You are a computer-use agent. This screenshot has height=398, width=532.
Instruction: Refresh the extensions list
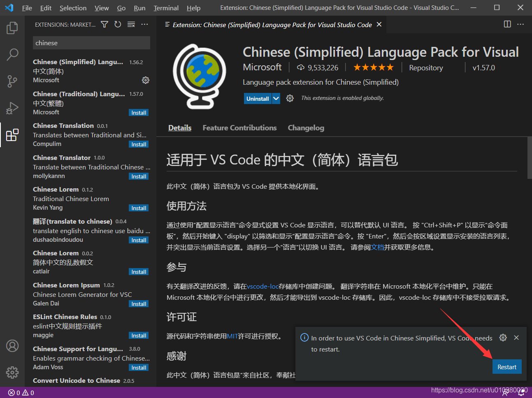point(118,25)
